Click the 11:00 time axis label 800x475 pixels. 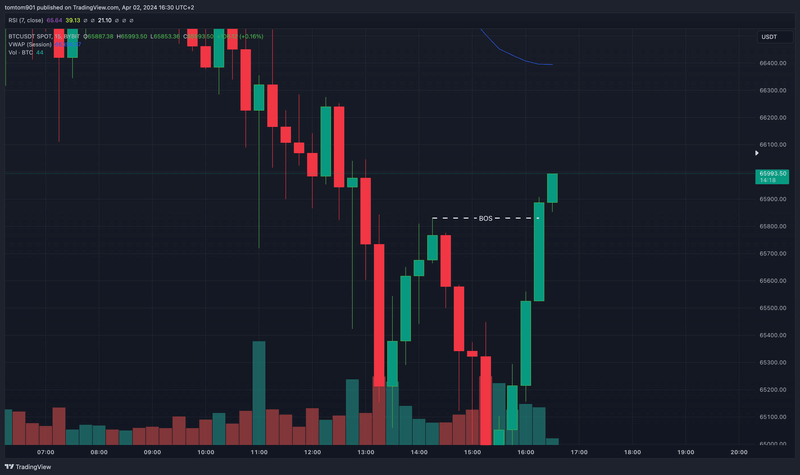(x=259, y=452)
